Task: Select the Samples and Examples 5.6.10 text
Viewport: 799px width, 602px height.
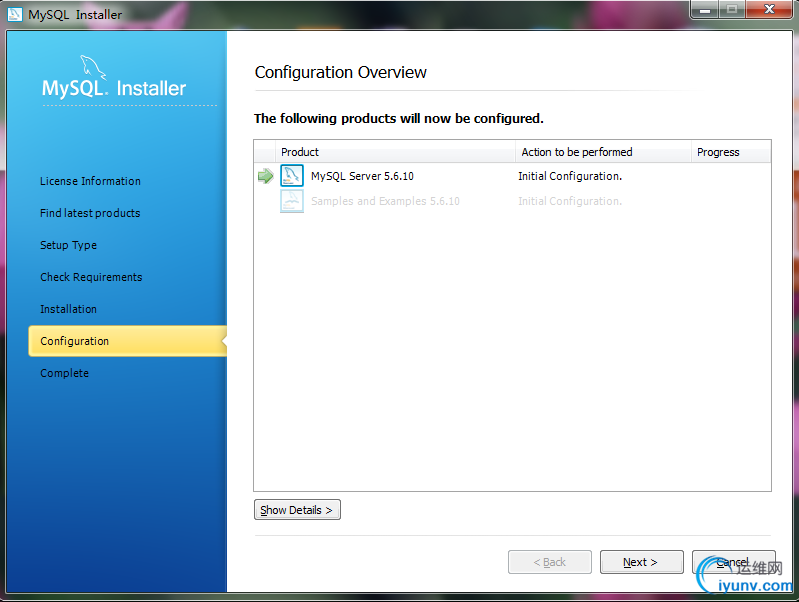Action: coord(385,201)
